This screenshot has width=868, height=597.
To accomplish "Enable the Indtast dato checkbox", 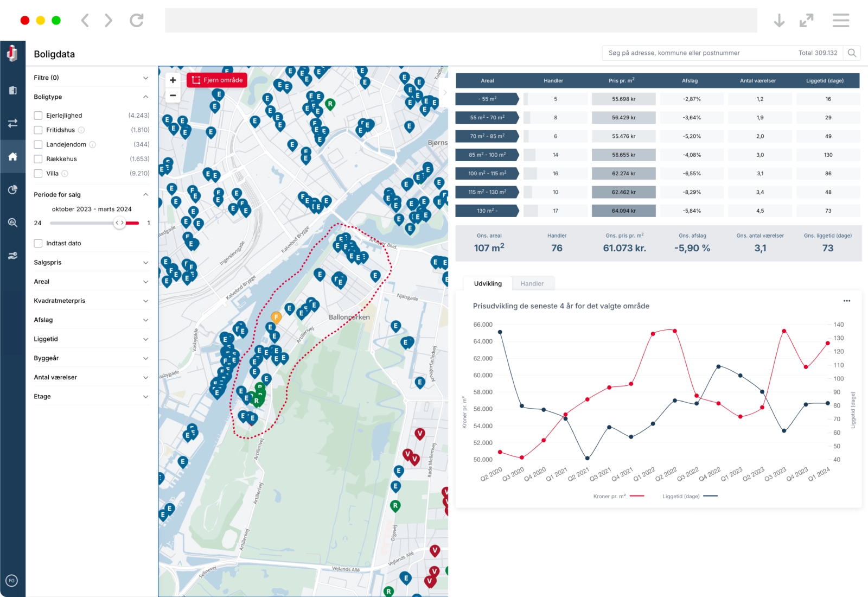I will pos(38,243).
